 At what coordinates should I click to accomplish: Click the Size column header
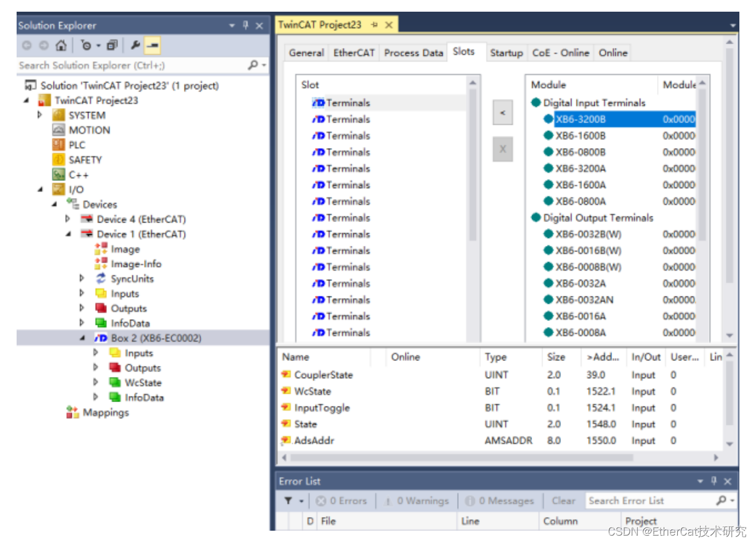click(561, 357)
